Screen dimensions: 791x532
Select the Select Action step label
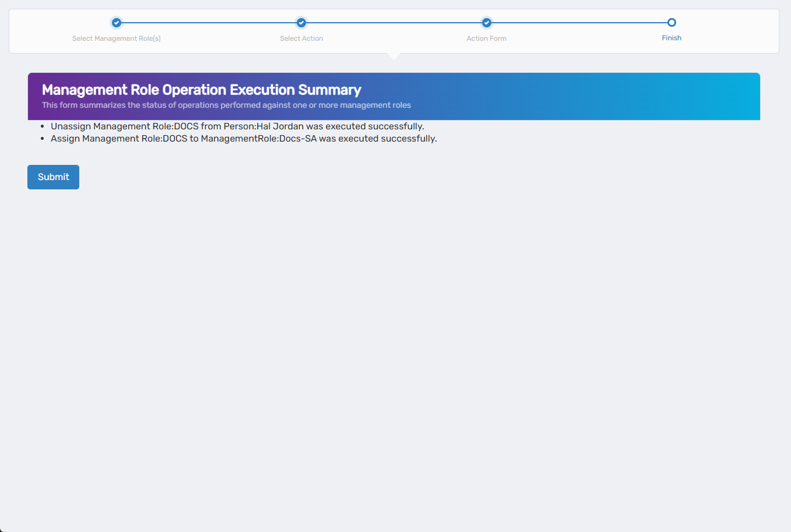click(301, 38)
